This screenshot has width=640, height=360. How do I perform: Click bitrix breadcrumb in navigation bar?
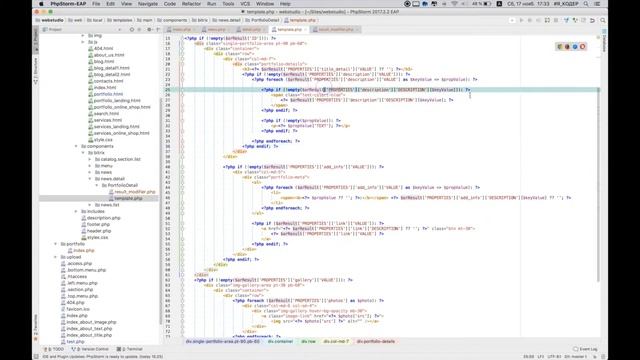tap(200, 20)
